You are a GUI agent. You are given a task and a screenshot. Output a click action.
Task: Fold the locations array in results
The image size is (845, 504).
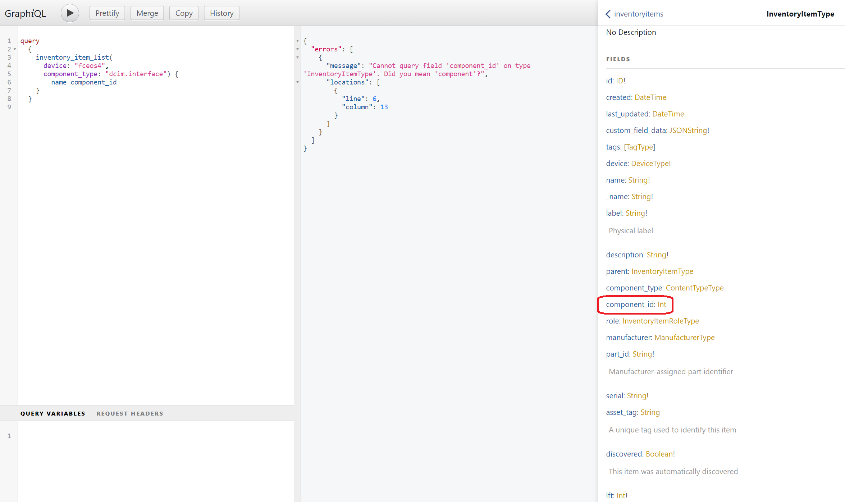[x=297, y=82]
